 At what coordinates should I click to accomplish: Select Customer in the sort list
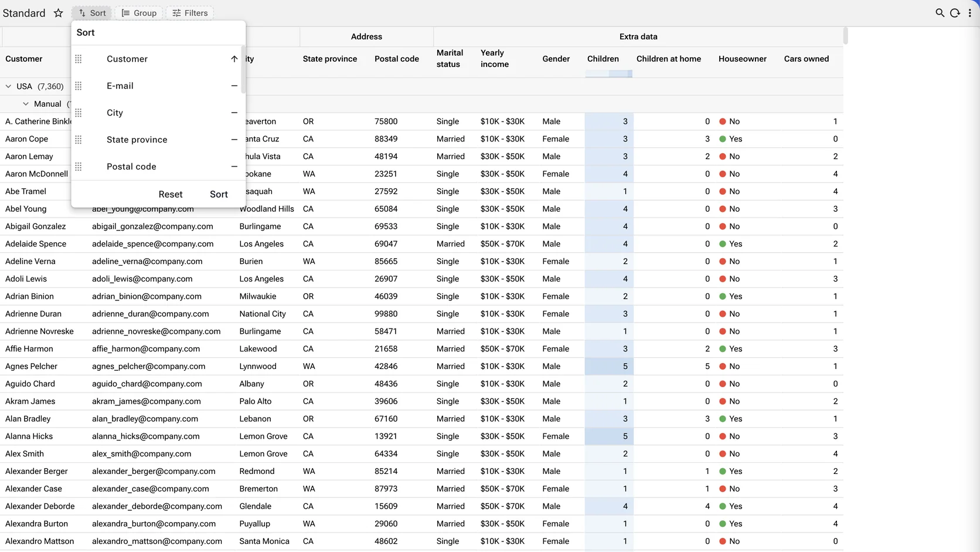click(127, 59)
